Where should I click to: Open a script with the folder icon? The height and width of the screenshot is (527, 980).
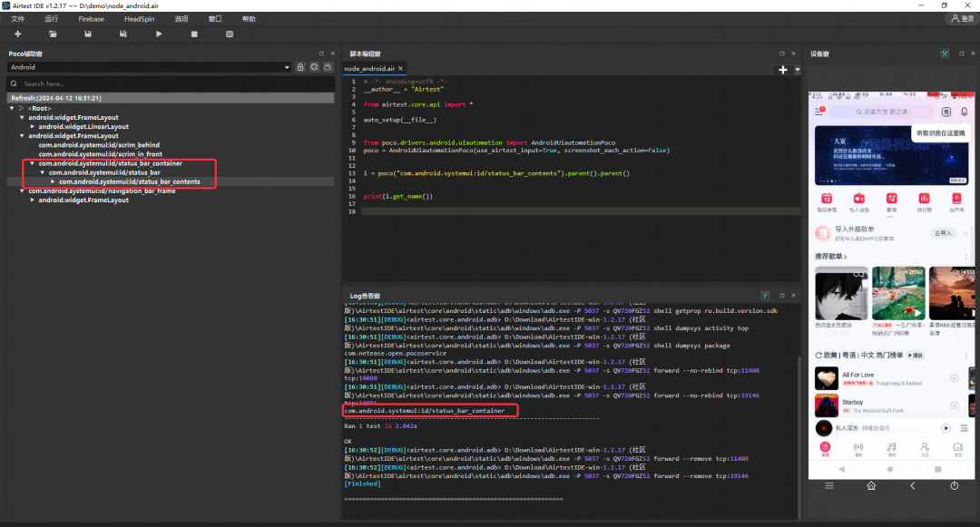click(53, 34)
